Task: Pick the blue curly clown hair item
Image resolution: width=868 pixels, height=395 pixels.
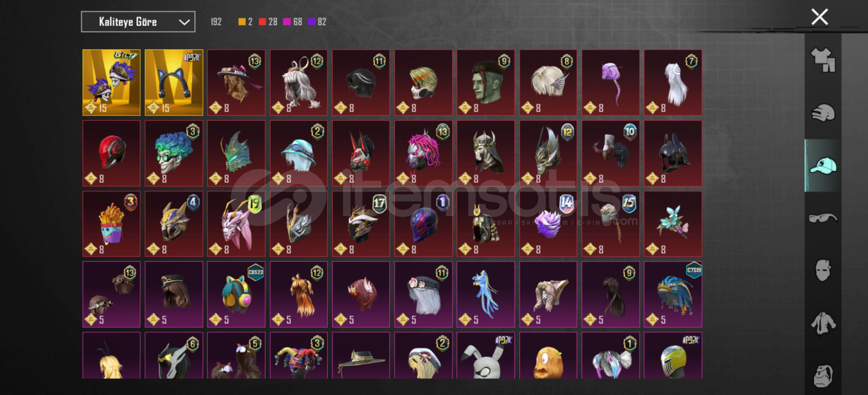Action: pos(174,153)
